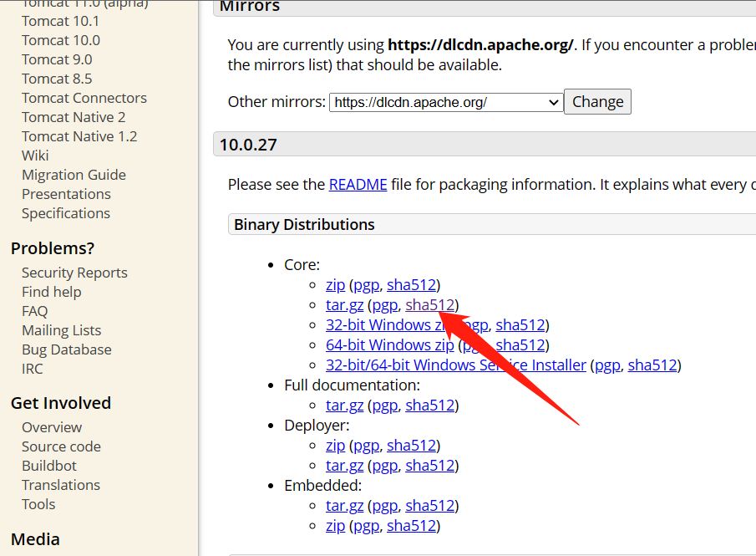This screenshot has width=756, height=556.
Task: Select the Binary Distributions heading
Action: (304, 225)
